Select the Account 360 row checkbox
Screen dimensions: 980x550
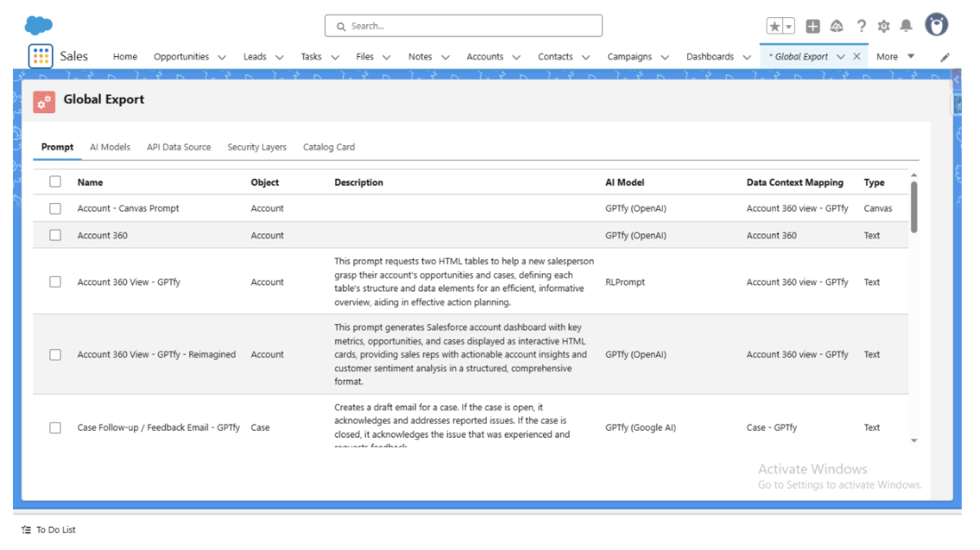(55, 235)
